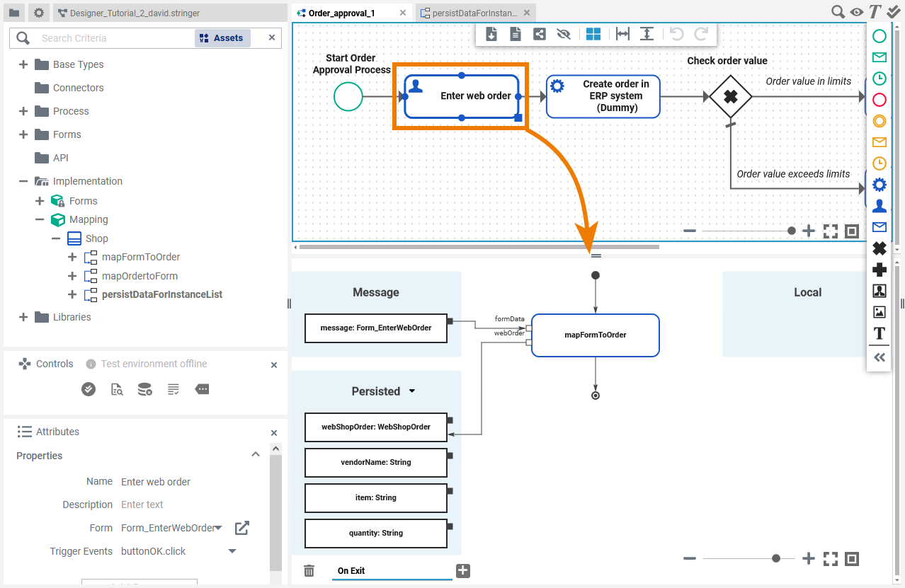Collapse the Properties section

(x=256, y=455)
